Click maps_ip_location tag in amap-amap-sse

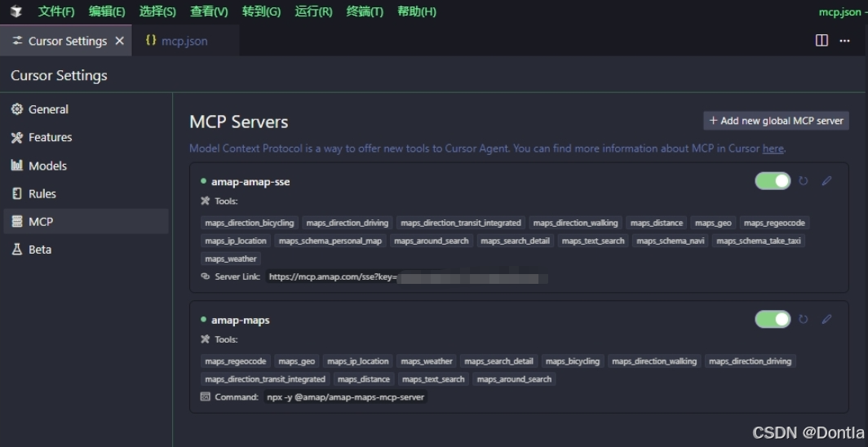coord(236,241)
